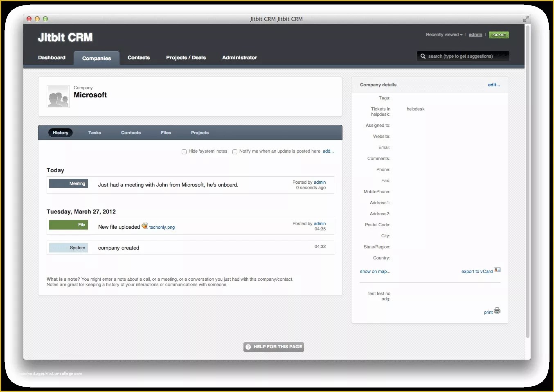
Task: Open the export to vCard card icon
Action: (x=497, y=270)
